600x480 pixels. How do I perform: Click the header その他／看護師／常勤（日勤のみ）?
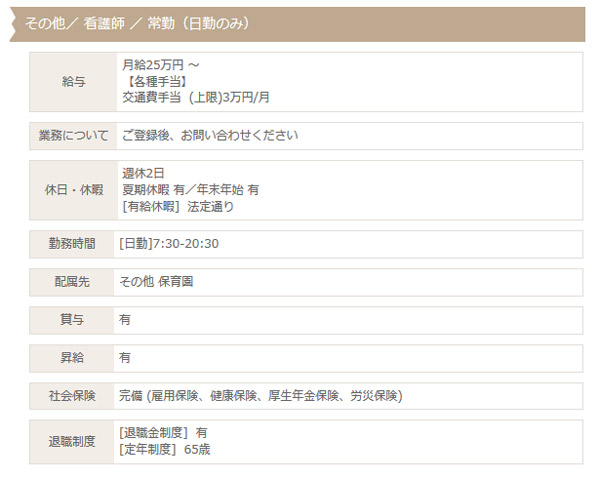coord(297,24)
